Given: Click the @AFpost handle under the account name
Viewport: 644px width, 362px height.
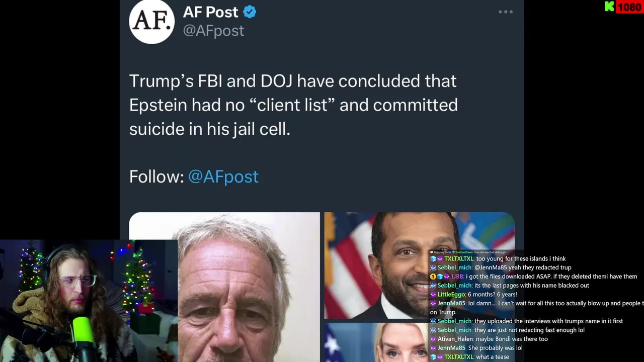Looking at the screenshot, I should (213, 31).
